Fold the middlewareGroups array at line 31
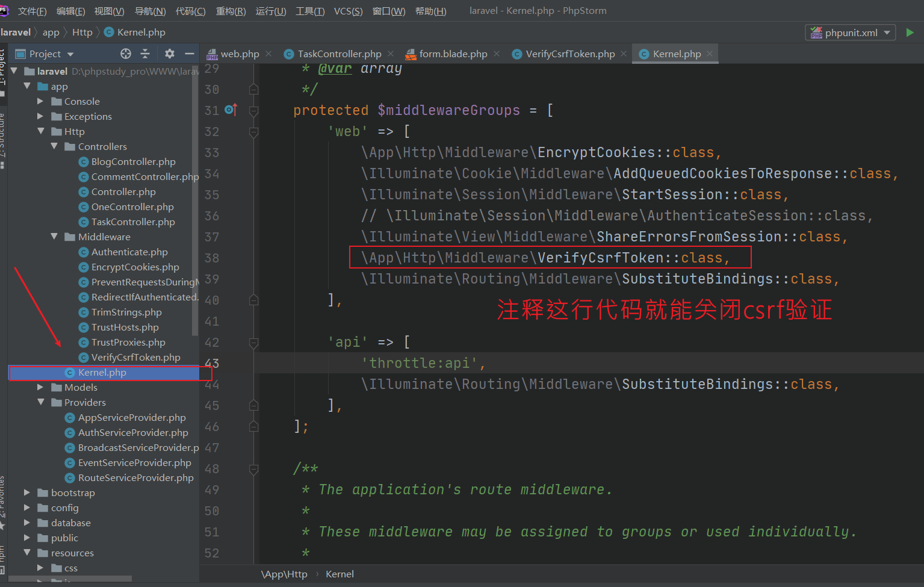This screenshot has height=587, width=924. point(254,111)
